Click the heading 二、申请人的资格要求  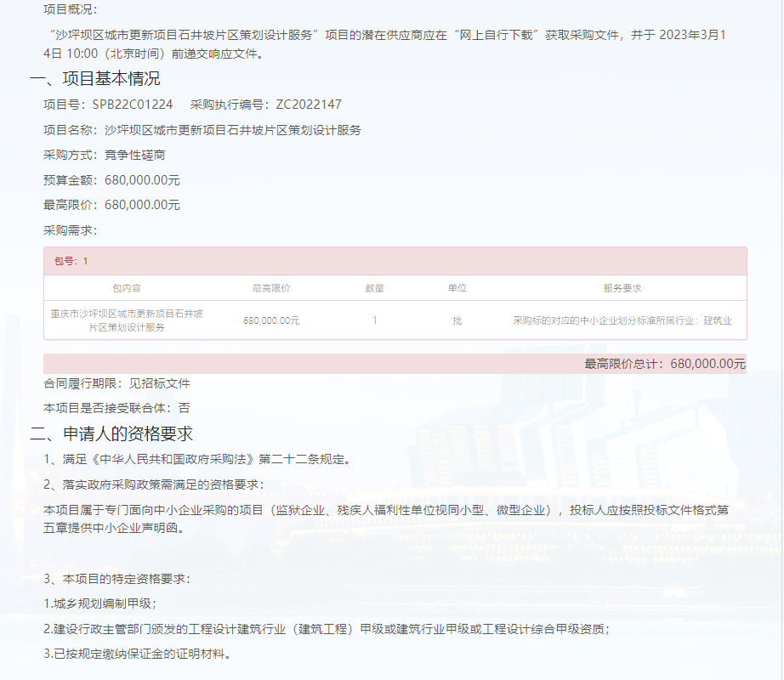111,433
